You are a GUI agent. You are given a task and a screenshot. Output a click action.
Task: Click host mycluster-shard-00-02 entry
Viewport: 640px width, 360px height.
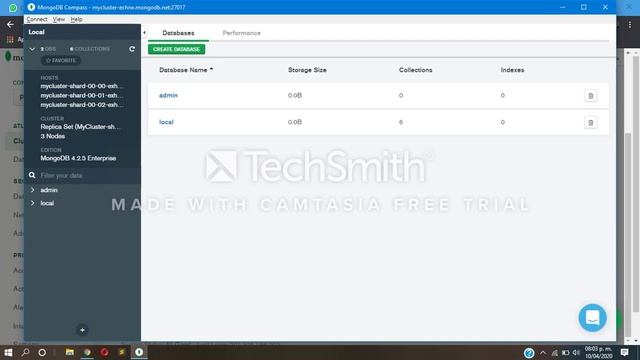[82, 105]
